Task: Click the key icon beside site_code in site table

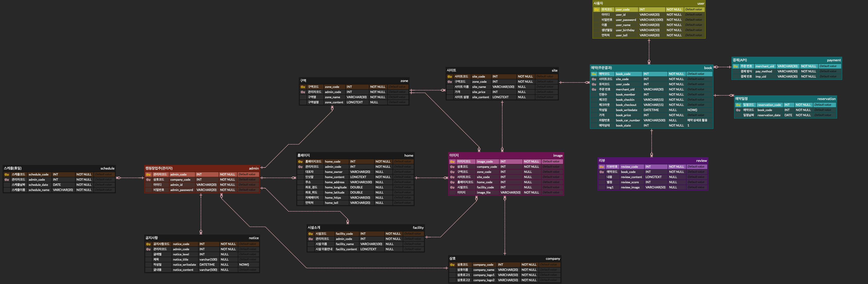Action: [449, 77]
